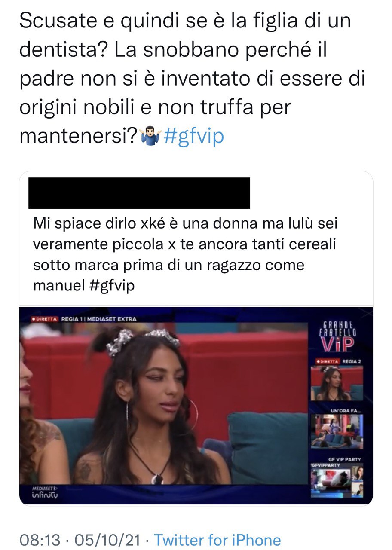The image size is (392, 550).
Task: Select the GF VIP PARTY thumbnail
Action: tap(337, 480)
